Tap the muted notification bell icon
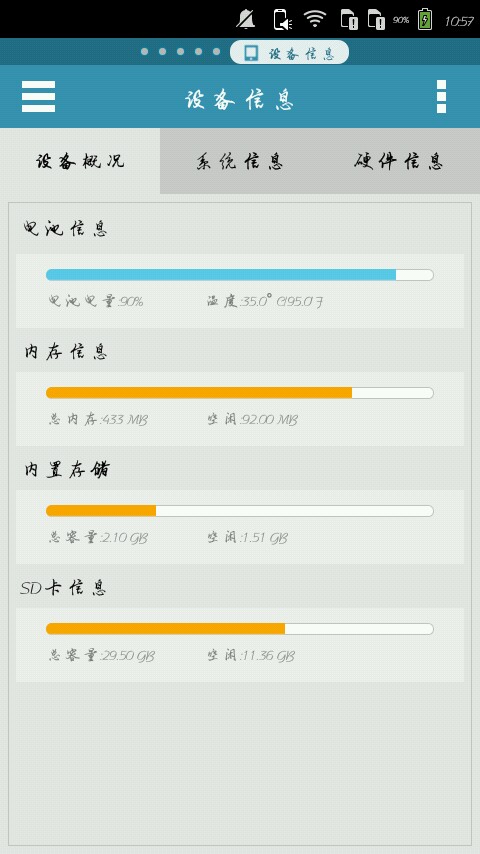 pyautogui.click(x=246, y=20)
